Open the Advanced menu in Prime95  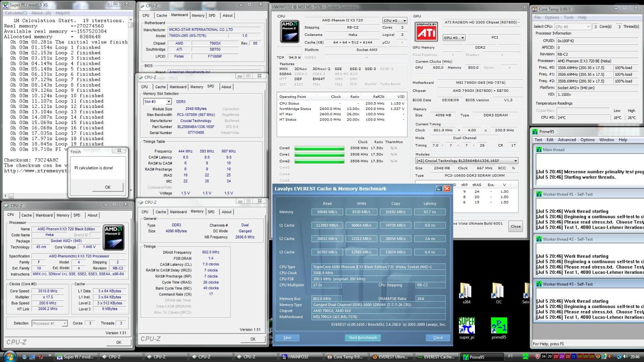click(x=567, y=140)
